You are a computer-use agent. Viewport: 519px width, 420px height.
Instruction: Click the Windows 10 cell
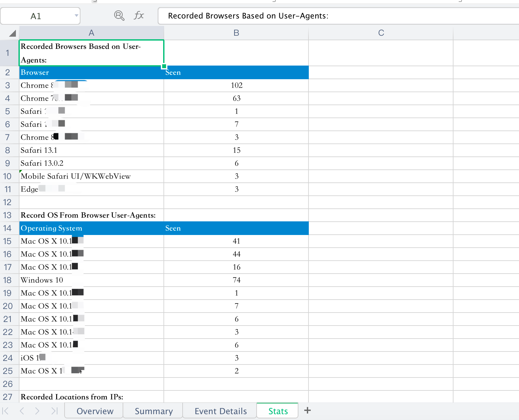tap(91, 280)
